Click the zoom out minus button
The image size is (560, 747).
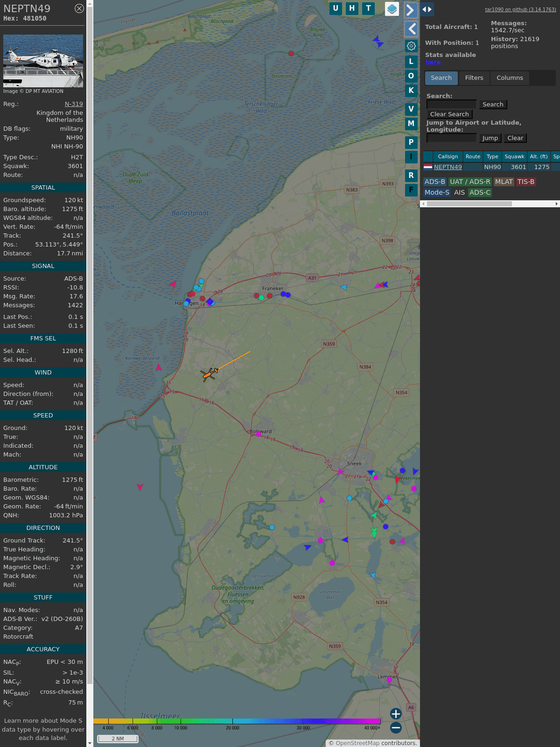(x=396, y=727)
